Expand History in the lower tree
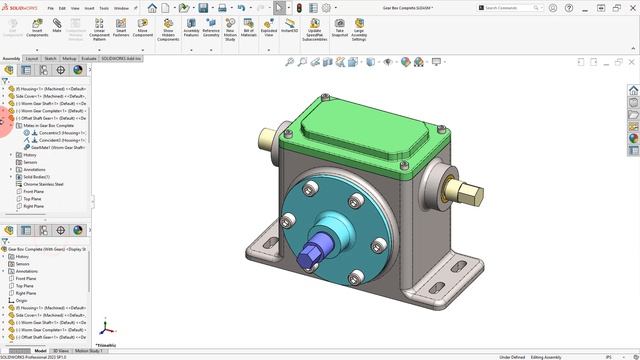This screenshot has height=360, width=640. tap(4, 256)
